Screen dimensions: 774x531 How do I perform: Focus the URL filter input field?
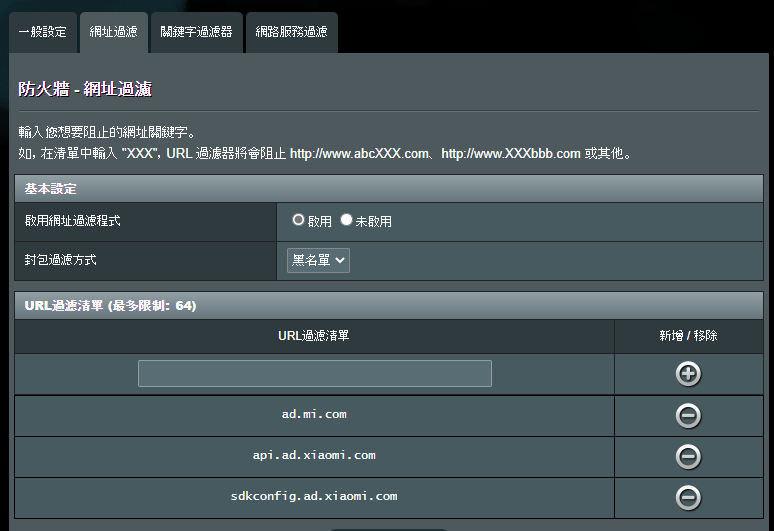pos(315,374)
